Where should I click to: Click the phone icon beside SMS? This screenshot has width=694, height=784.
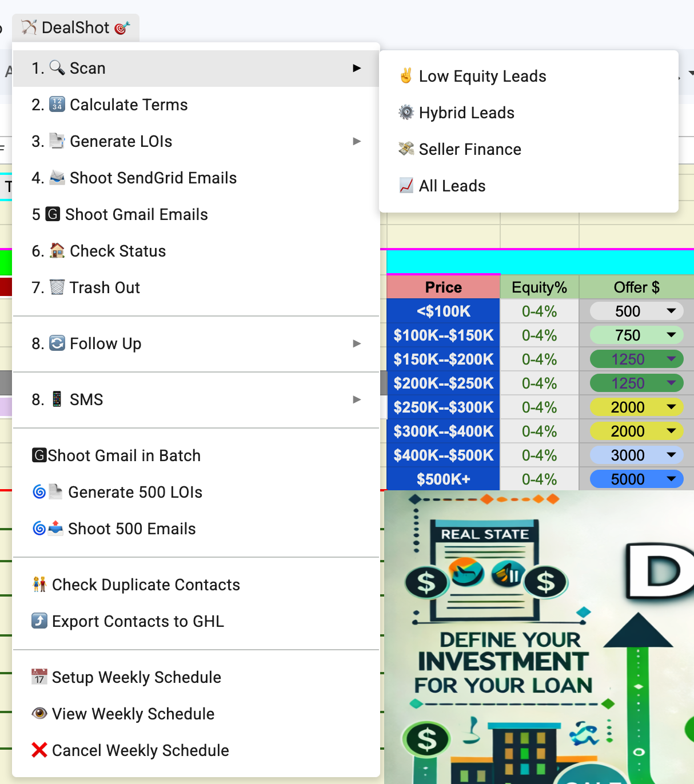point(57,399)
